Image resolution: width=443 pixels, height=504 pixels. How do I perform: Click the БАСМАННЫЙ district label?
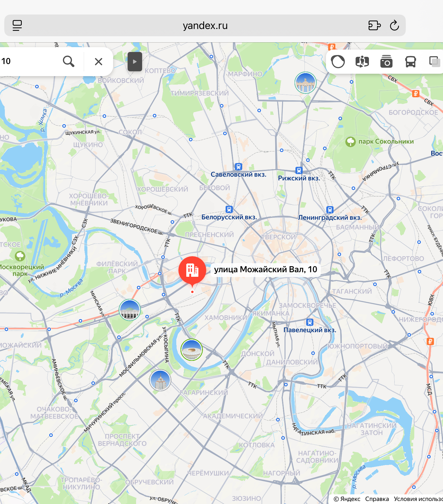pos(358,227)
